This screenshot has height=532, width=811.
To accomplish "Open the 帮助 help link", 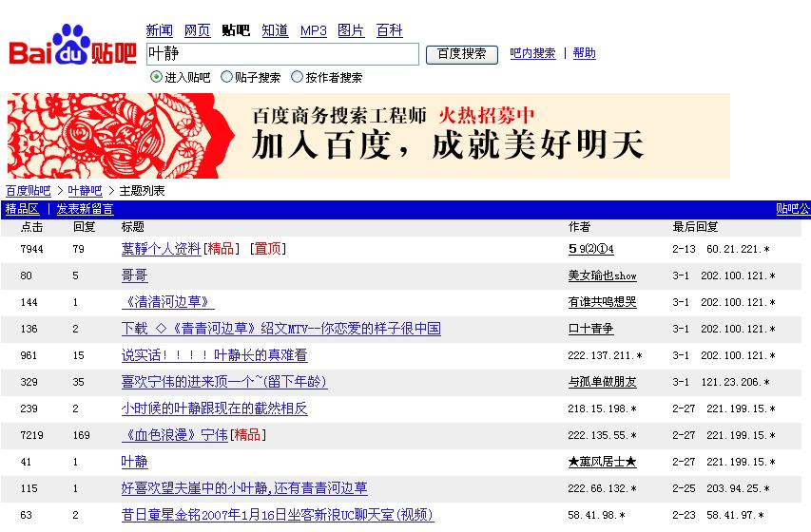I will pyautogui.click(x=585, y=53).
